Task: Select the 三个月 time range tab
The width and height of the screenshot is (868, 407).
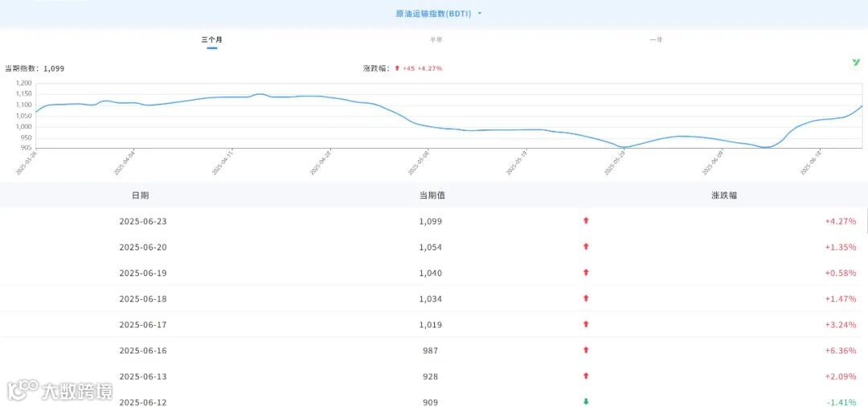Action: (x=211, y=40)
